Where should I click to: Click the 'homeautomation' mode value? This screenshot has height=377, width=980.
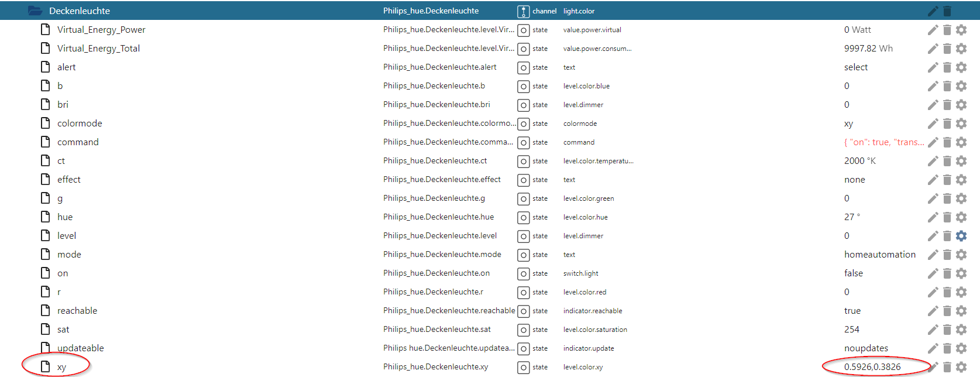point(880,255)
